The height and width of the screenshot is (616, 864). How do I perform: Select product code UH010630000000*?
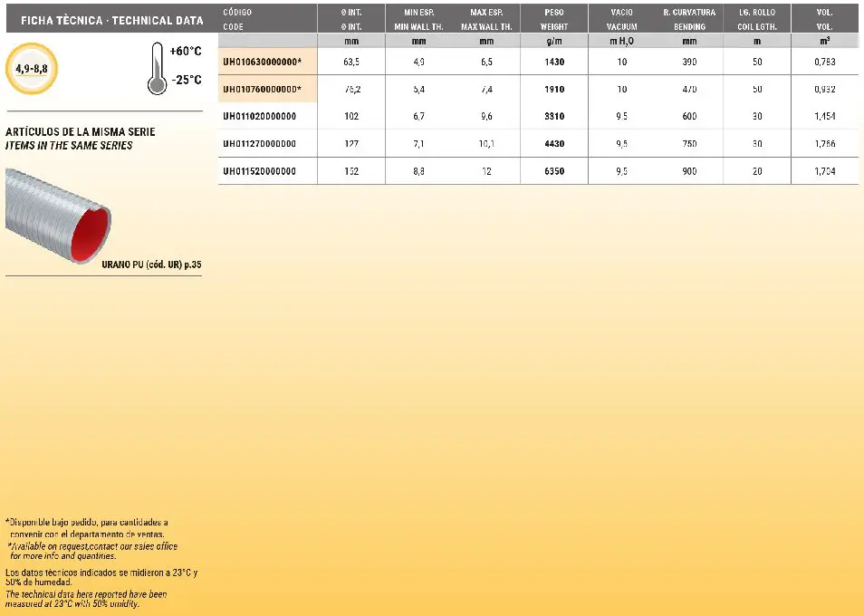pyautogui.click(x=262, y=62)
